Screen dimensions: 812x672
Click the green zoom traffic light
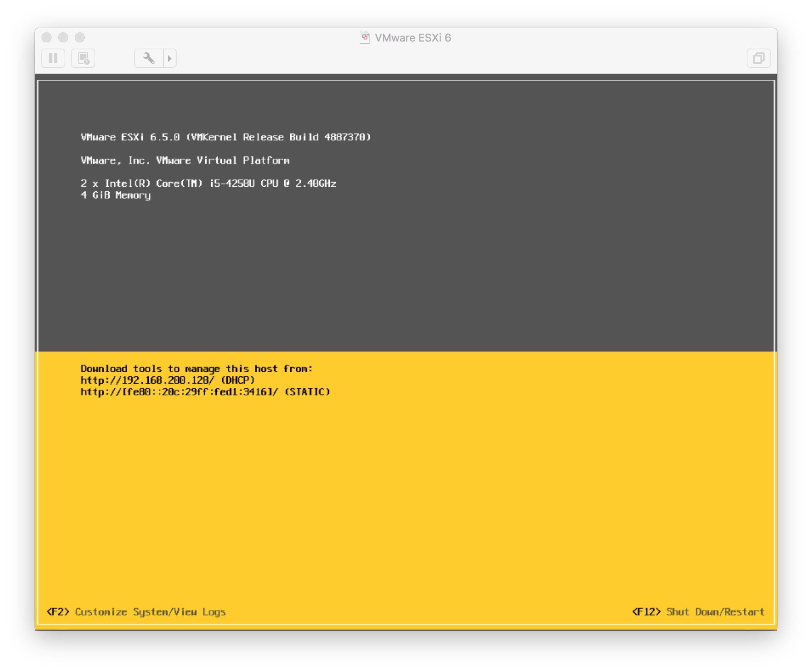[80, 37]
